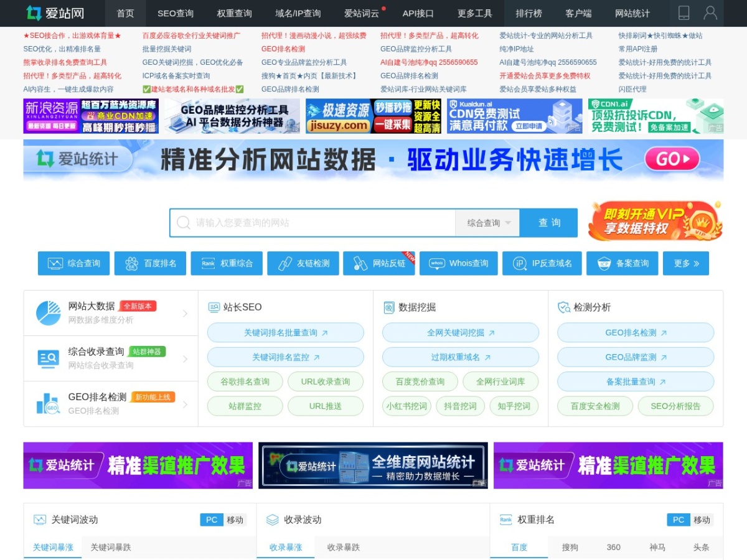This screenshot has width=747, height=560.
Task: Open 网站大数据 pie chart icon
Action: click(x=48, y=313)
